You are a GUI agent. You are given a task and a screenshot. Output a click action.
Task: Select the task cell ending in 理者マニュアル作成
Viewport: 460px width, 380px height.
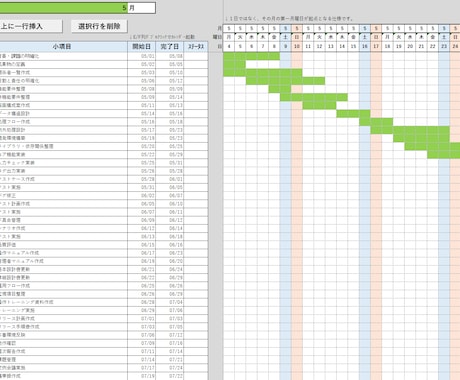pos(63,261)
